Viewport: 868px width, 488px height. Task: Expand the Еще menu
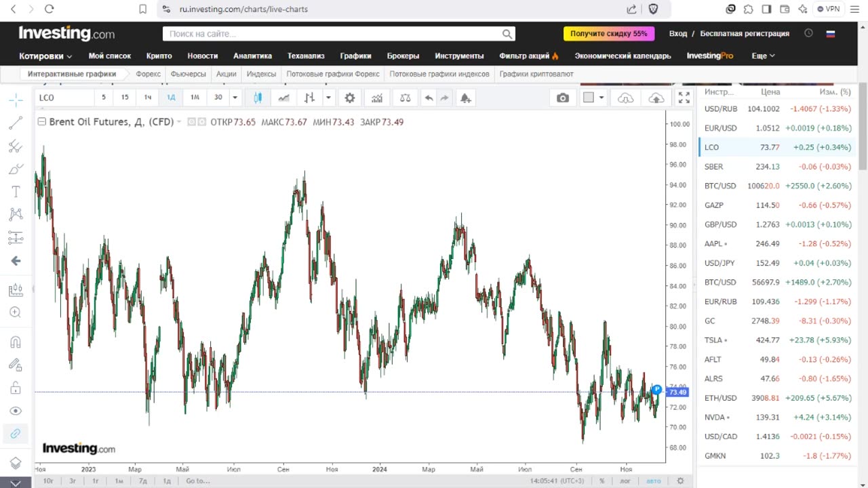tap(763, 56)
